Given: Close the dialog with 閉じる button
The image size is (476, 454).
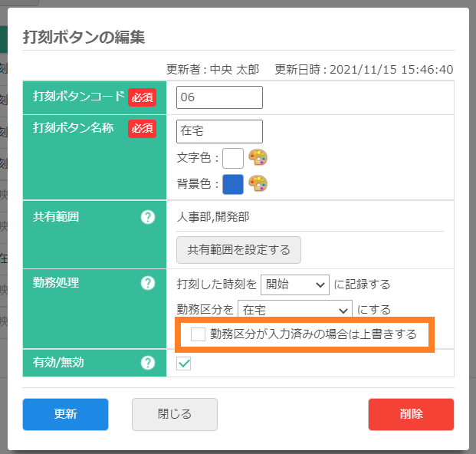Looking at the screenshot, I should pos(175,414).
